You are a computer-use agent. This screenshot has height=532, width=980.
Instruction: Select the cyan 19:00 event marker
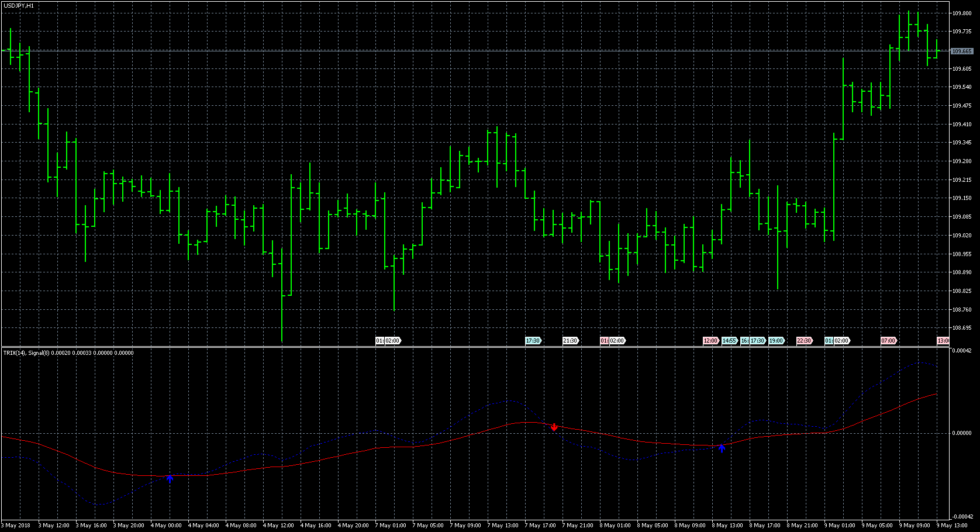776,341
